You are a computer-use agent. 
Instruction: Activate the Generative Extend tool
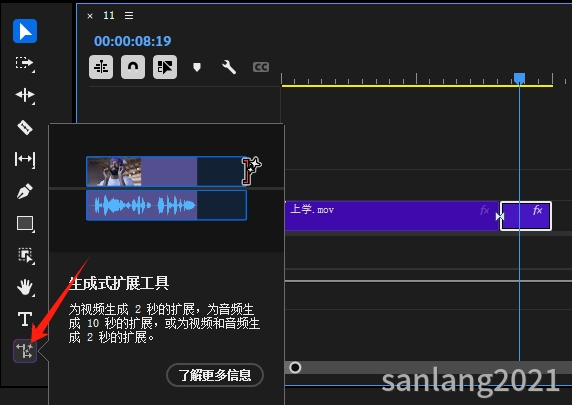tap(25, 351)
